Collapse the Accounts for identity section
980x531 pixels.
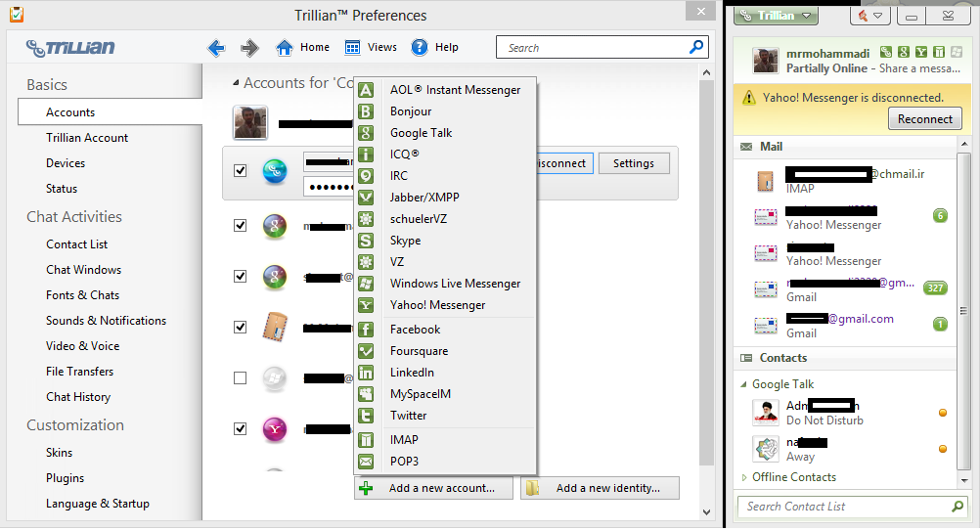(x=236, y=83)
